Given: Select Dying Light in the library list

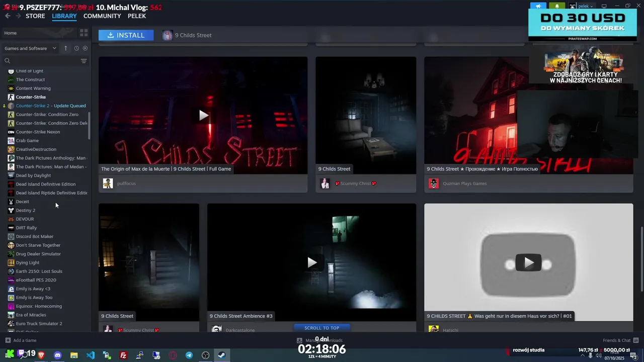Looking at the screenshot, I should (x=28, y=262).
